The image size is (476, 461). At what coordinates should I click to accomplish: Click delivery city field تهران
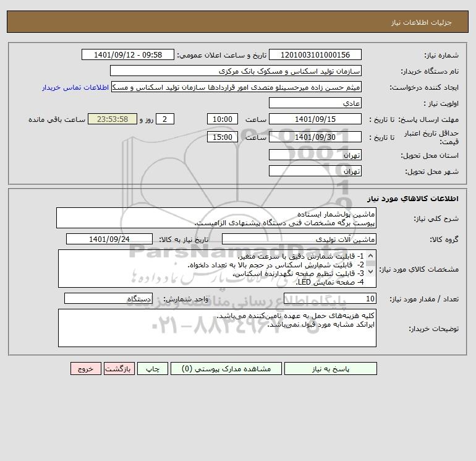315,171
